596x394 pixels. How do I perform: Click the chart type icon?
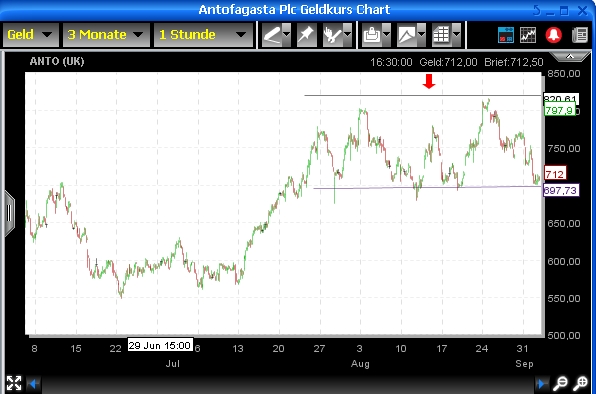(x=407, y=35)
